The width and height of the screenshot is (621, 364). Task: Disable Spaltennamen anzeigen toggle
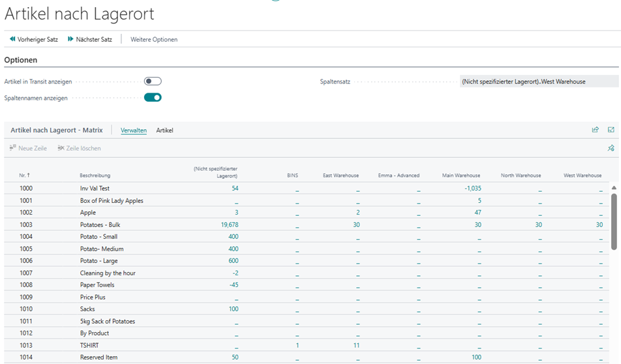153,98
